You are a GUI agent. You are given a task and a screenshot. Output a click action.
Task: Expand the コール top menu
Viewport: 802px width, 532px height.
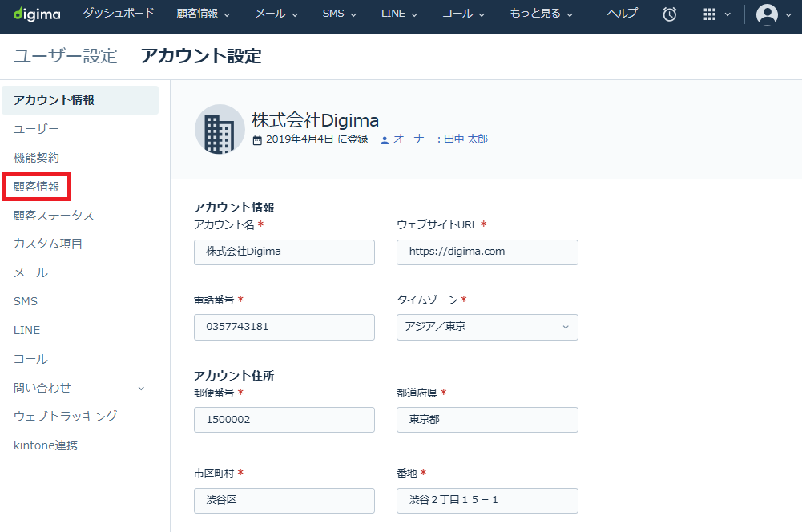[463, 14]
